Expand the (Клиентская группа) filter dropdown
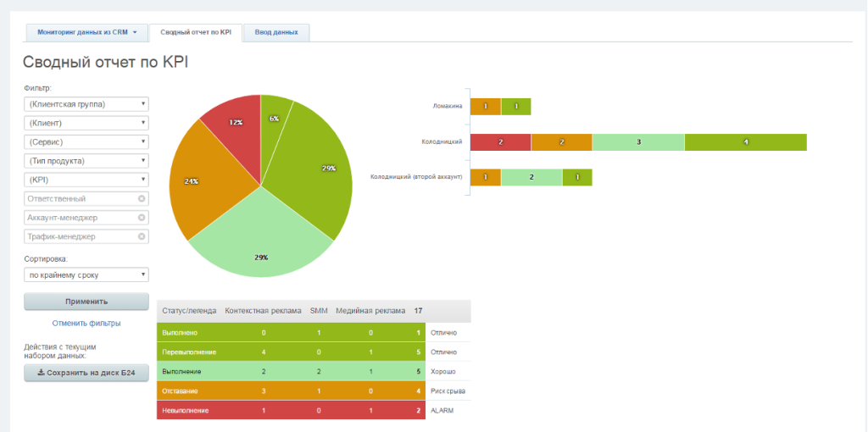This screenshot has width=868, height=432. [86, 104]
